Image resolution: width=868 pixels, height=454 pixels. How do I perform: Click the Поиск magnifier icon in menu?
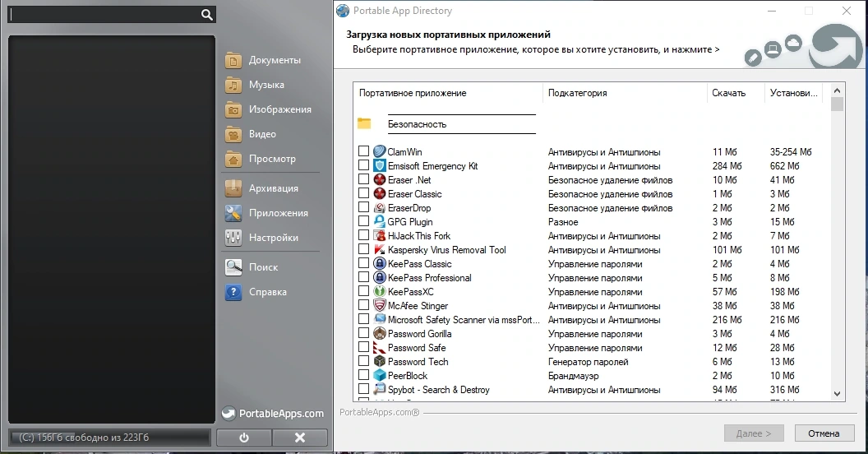233,267
